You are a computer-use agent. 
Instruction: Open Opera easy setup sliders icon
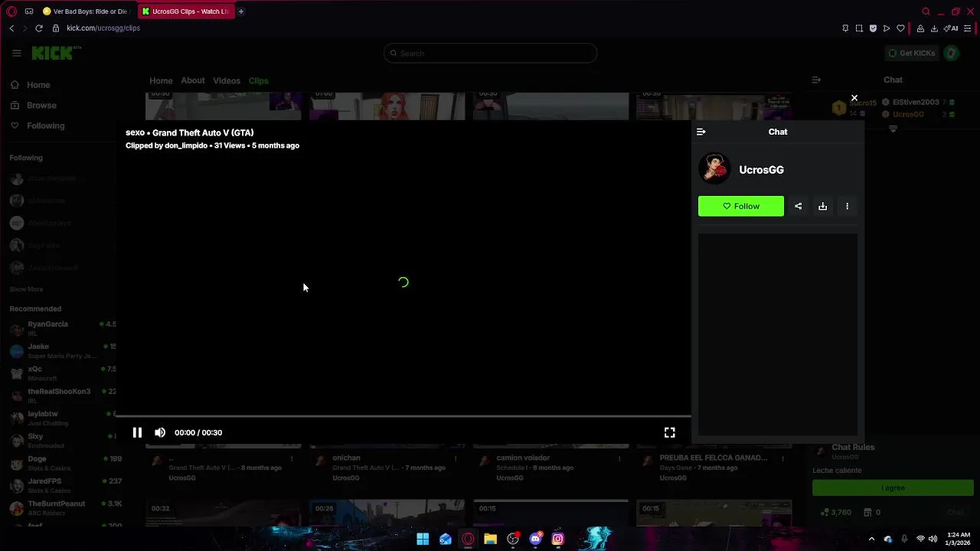point(968,28)
